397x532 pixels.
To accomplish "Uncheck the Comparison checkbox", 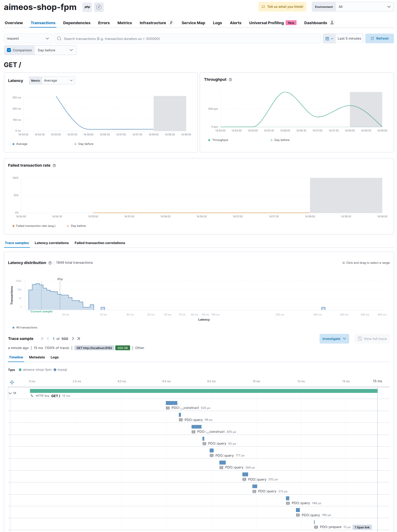I will [9, 50].
